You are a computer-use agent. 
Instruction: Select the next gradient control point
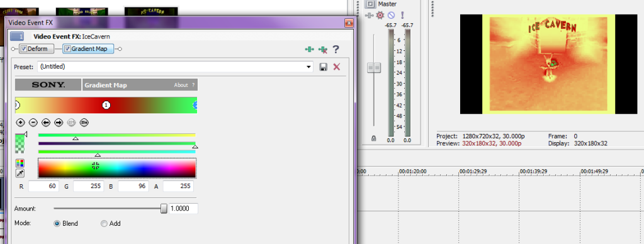(x=59, y=122)
